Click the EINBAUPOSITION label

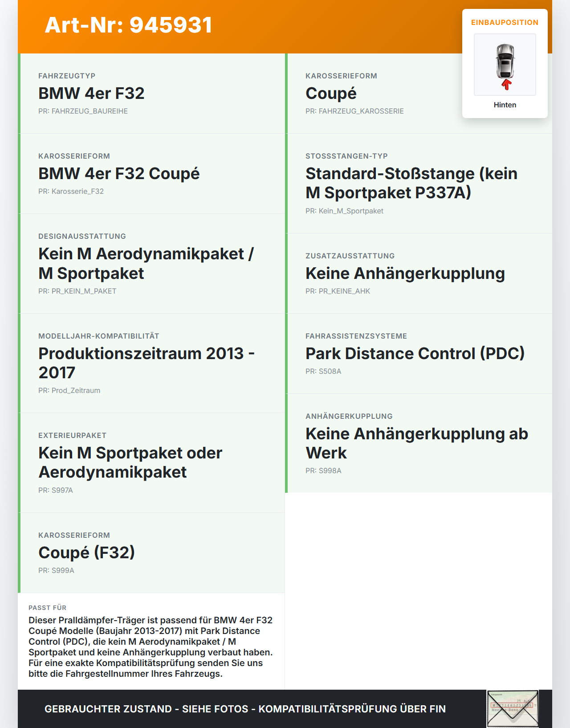pos(505,22)
